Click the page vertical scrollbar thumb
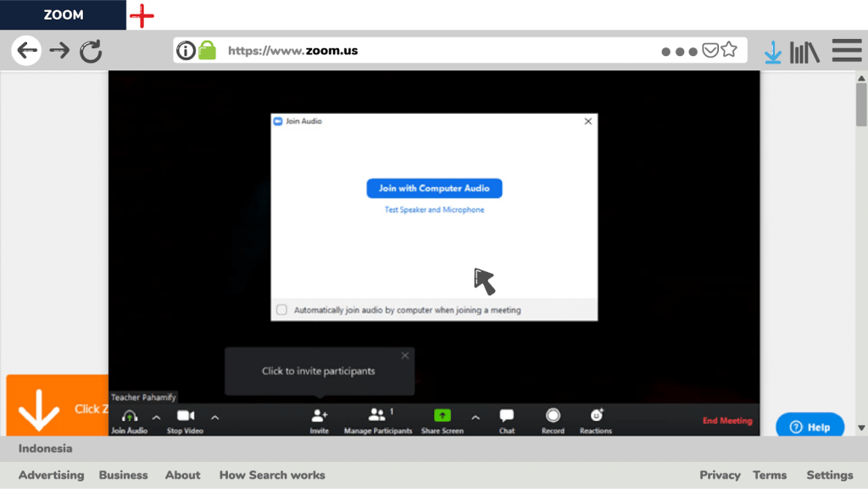Viewport: 868px width, 489px height. pos(861,105)
